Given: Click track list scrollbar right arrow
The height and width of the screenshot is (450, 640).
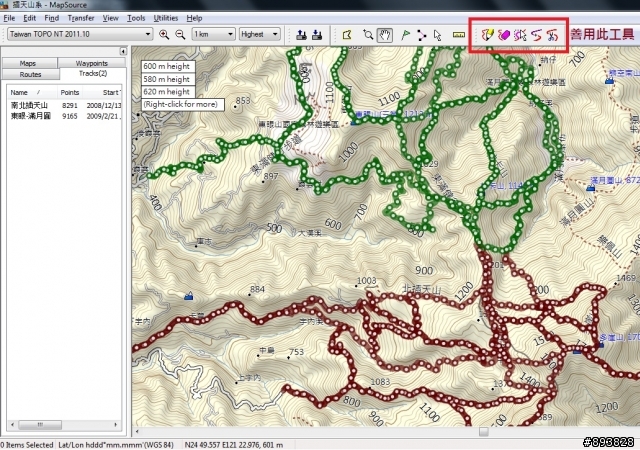Looking at the screenshot, I should pyautogui.click(x=116, y=425).
